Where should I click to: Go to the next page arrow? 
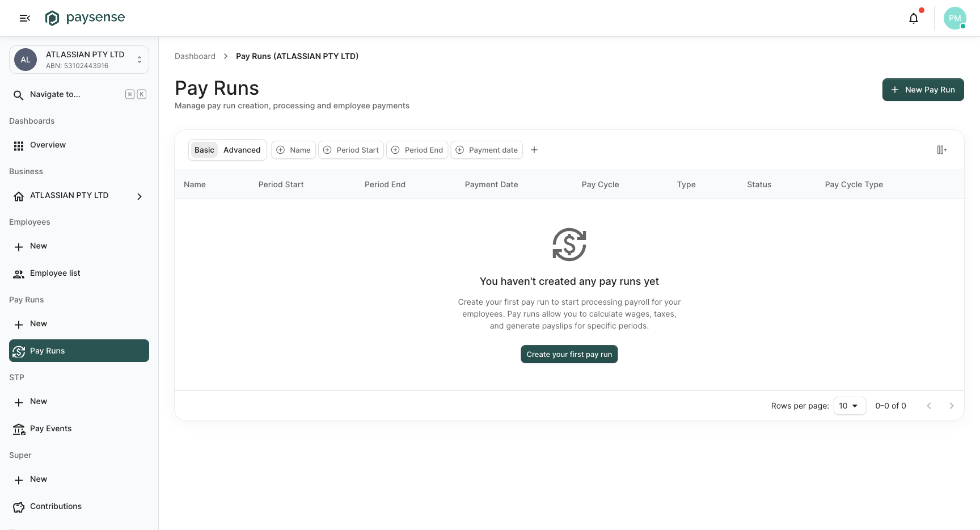952,406
